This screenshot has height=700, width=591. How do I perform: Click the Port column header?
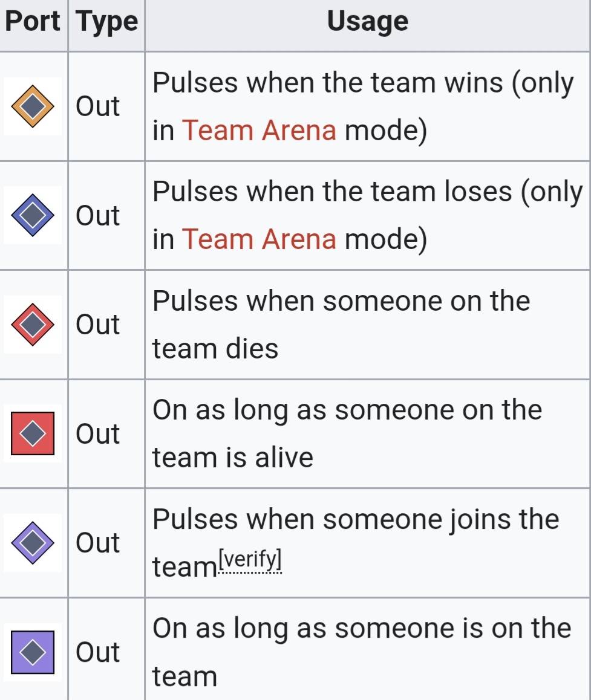point(33,21)
